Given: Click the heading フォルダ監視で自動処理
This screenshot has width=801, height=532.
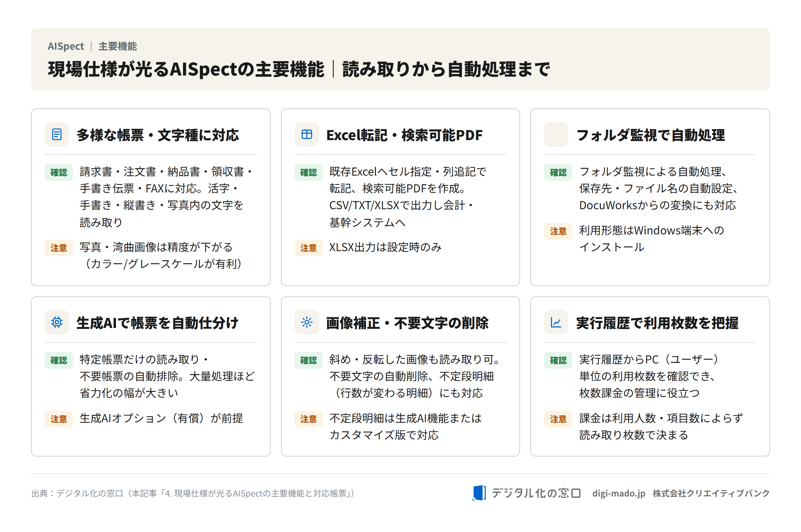Looking at the screenshot, I should tap(650, 135).
